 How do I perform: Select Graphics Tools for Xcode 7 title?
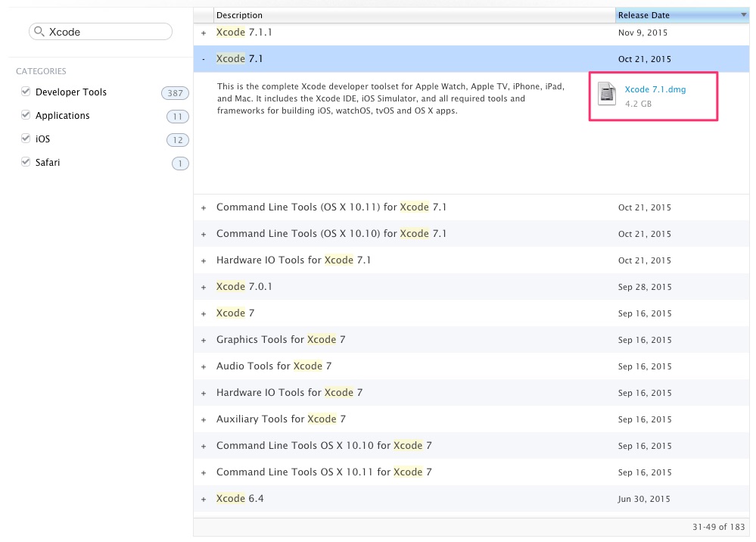pos(281,339)
